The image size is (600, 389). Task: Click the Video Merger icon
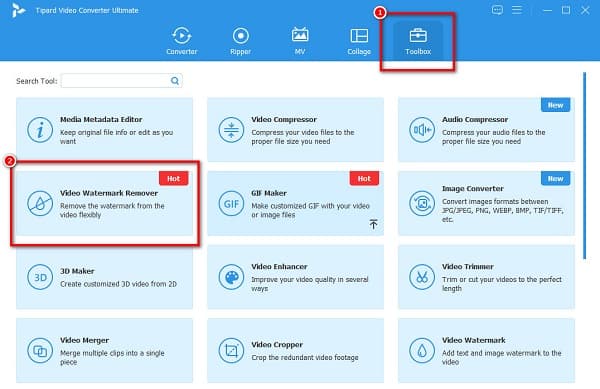coord(40,350)
